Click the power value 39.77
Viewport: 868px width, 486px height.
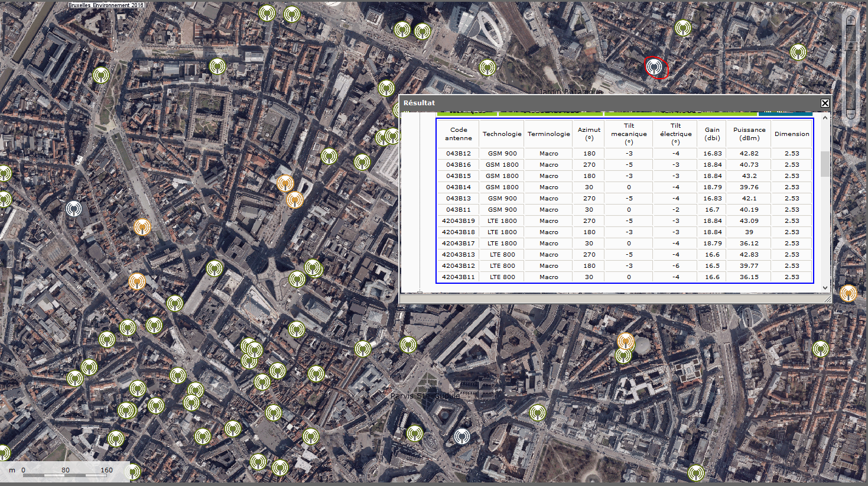tap(749, 266)
